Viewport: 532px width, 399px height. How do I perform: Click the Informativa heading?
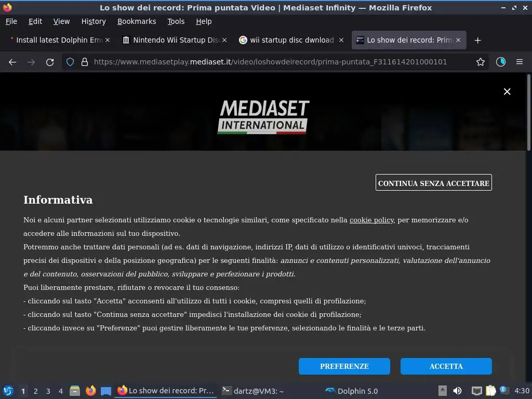click(x=58, y=200)
